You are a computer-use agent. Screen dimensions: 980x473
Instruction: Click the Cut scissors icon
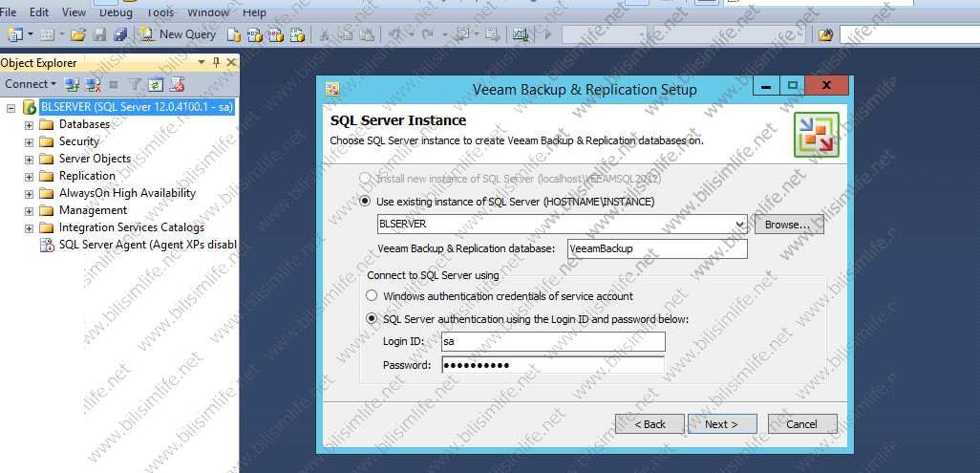pyautogui.click(x=325, y=35)
